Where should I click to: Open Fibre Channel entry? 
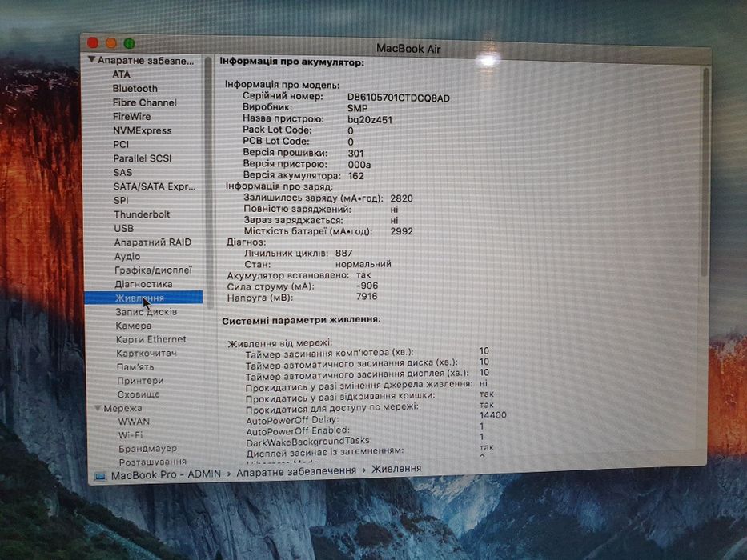click(x=144, y=102)
